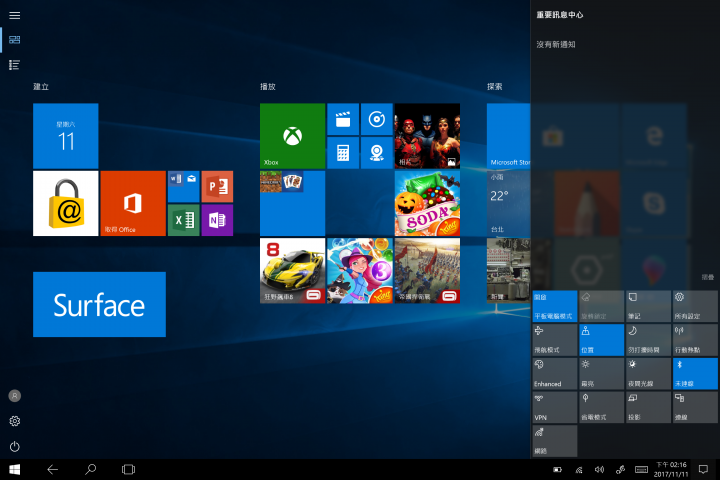Image resolution: width=720 pixels, height=480 pixels.
Task: Open the weather tile showing 22°
Action: click(508, 203)
